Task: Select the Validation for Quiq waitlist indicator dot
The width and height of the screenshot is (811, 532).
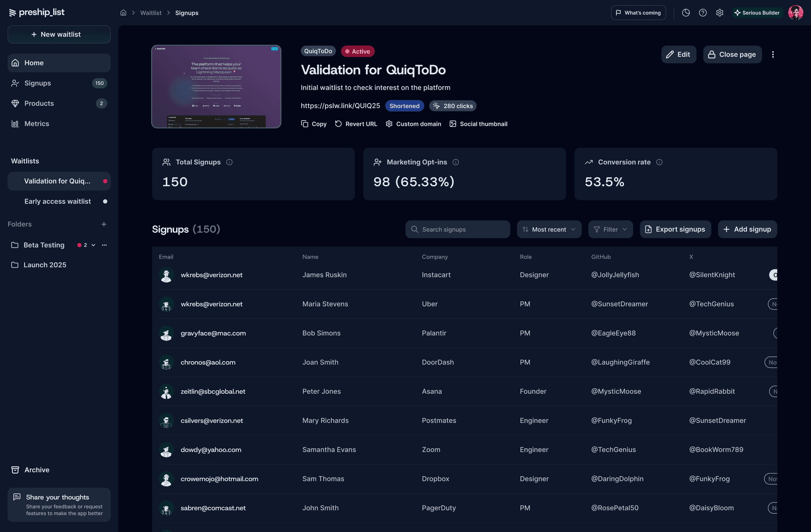Action: pyautogui.click(x=105, y=181)
